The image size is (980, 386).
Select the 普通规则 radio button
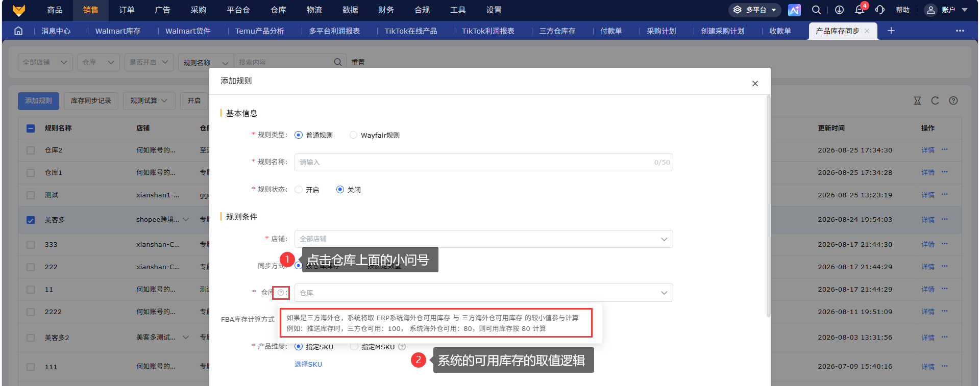coord(299,135)
